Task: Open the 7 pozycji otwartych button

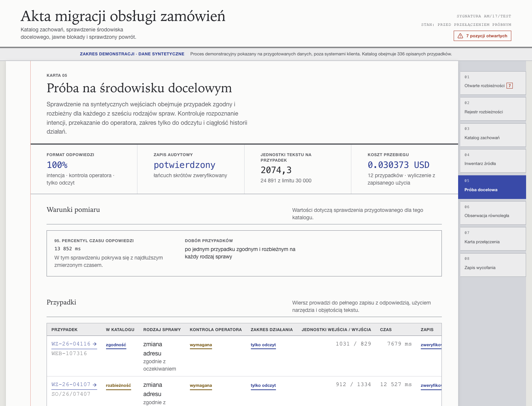Action: point(482,36)
